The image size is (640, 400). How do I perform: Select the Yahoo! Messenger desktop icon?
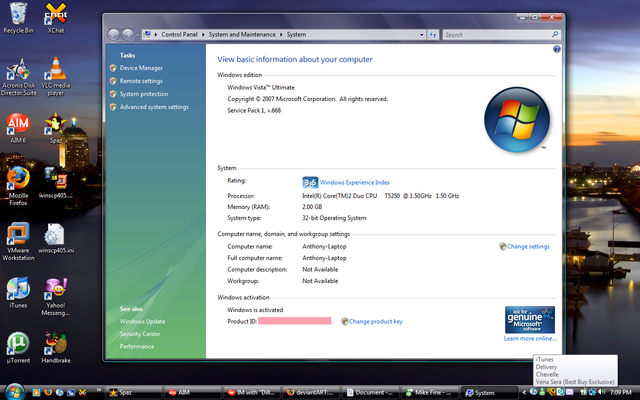click(x=56, y=297)
